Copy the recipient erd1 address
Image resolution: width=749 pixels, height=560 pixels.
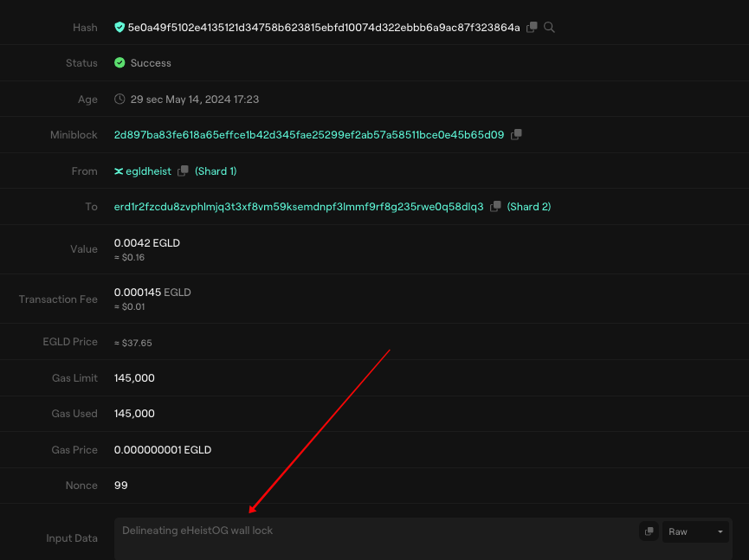click(495, 206)
